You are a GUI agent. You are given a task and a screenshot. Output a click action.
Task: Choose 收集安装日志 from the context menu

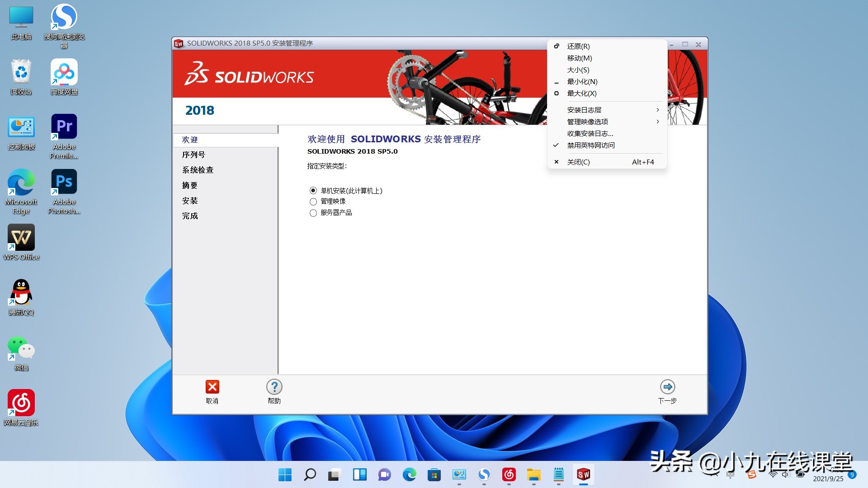point(589,133)
